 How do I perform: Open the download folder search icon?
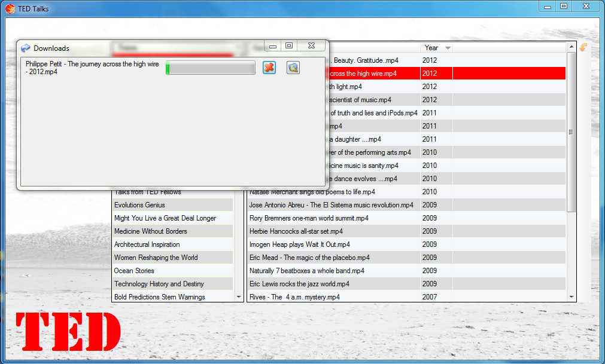(x=293, y=68)
